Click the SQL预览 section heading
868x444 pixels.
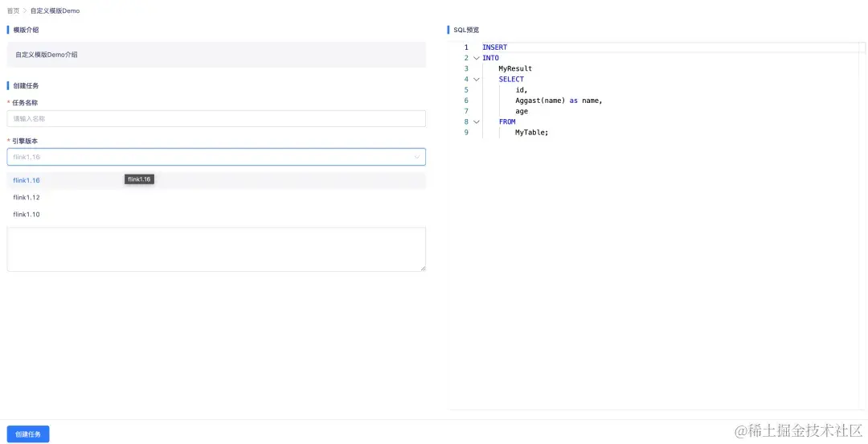click(466, 30)
